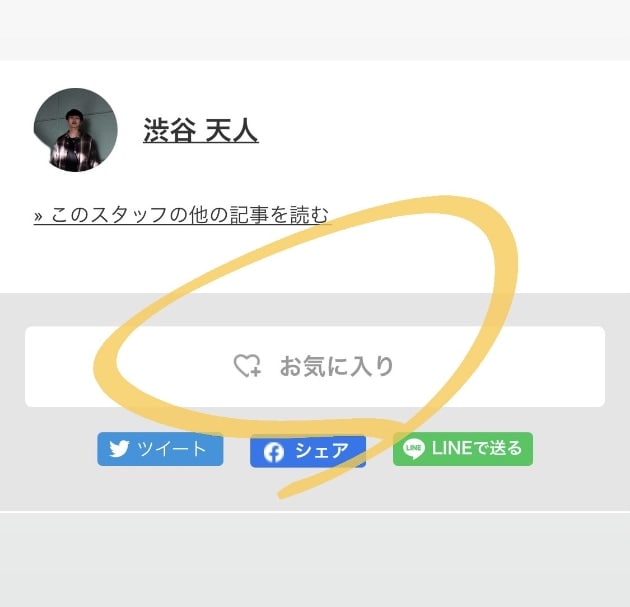Click the heart-plus favorite icon
This screenshot has height=607, width=630.
pos(247,366)
